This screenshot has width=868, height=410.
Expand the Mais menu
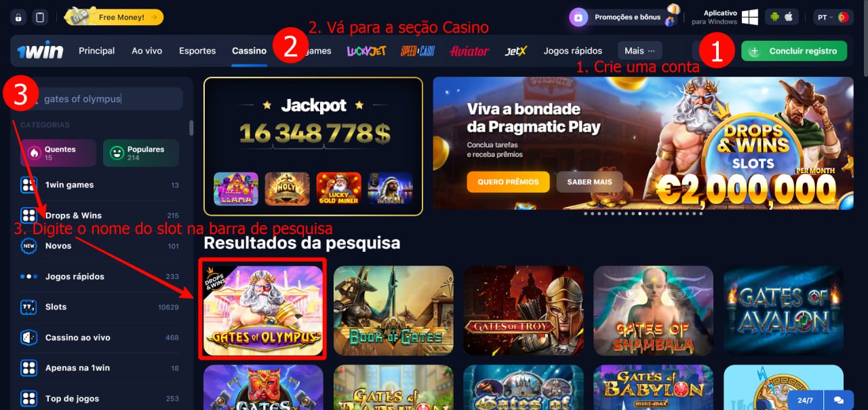point(639,51)
